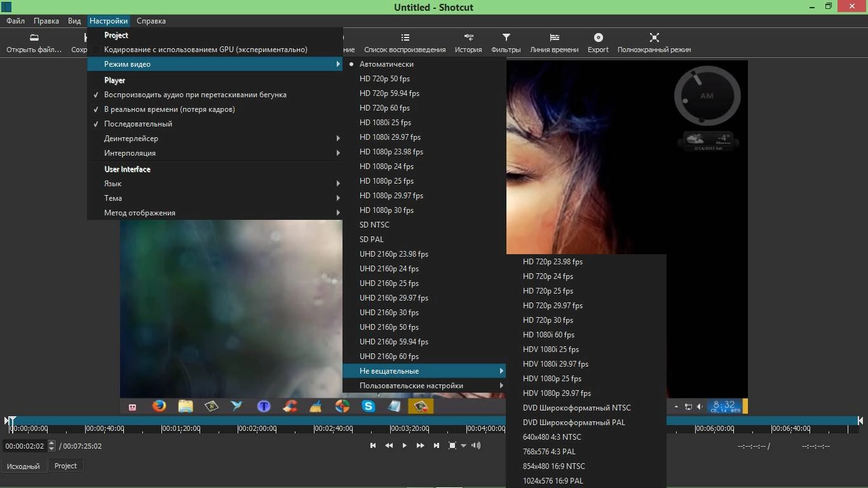The height and width of the screenshot is (488, 868).
Task: Select HD 720p 23.98 fps mode
Action: [587, 262]
